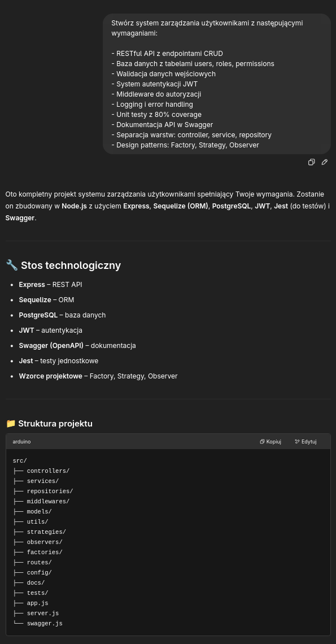Image resolution: width=336 pixels, height=644 pixels.
Task: Click the wrench emoji beside Stos technologiczny
Action: [x=12, y=266]
